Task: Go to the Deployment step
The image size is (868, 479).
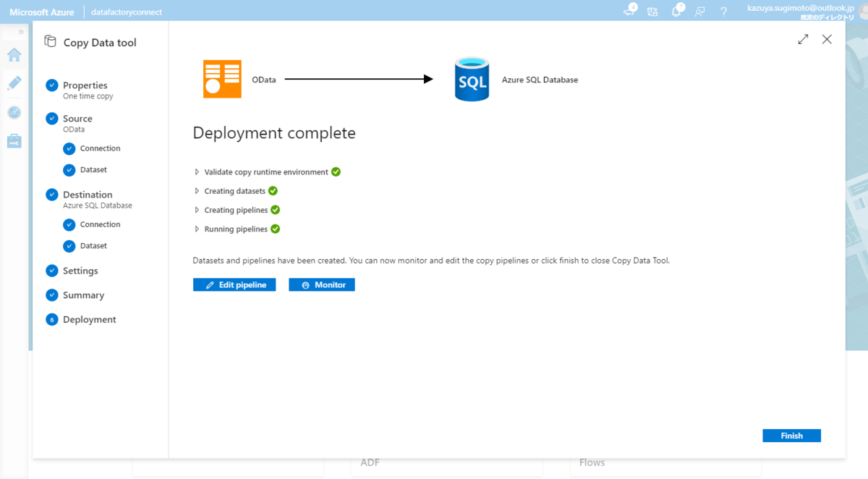Action: pyautogui.click(x=89, y=320)
